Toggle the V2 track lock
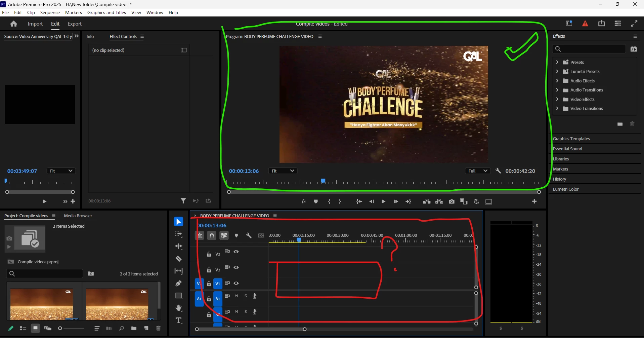 click(x=209, y=270)
